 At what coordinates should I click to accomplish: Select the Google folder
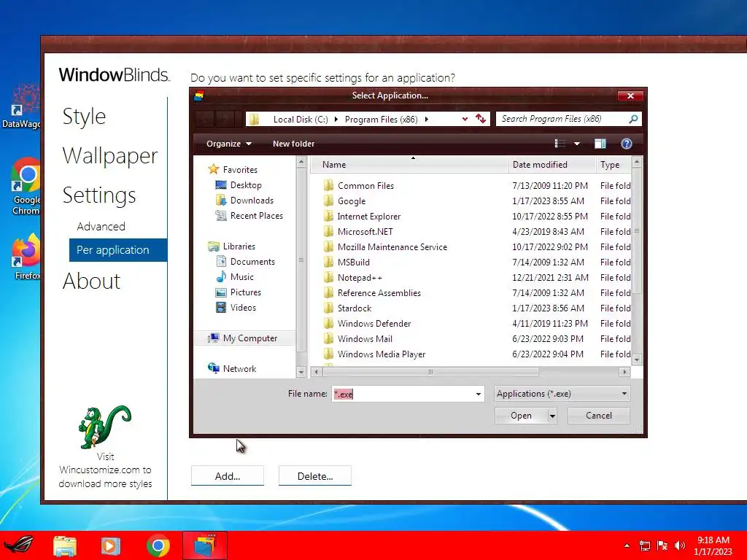(351, 201)
